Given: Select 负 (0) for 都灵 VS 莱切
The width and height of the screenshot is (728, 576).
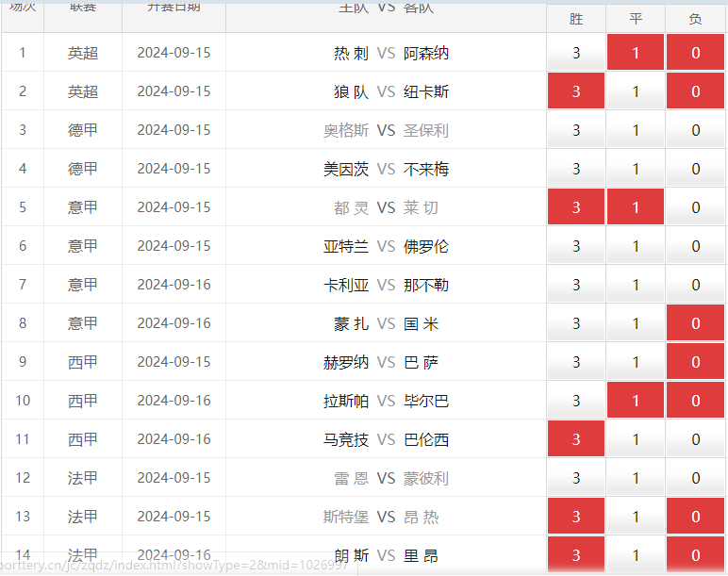Looking at the screenshot, I should coord(695,207).
